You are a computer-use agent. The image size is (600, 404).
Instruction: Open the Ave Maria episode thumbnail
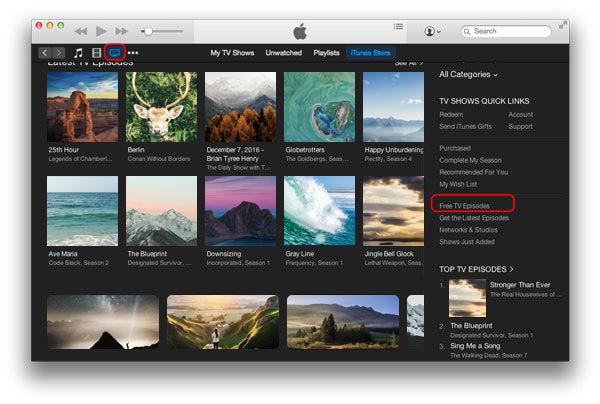pos(82,211)
